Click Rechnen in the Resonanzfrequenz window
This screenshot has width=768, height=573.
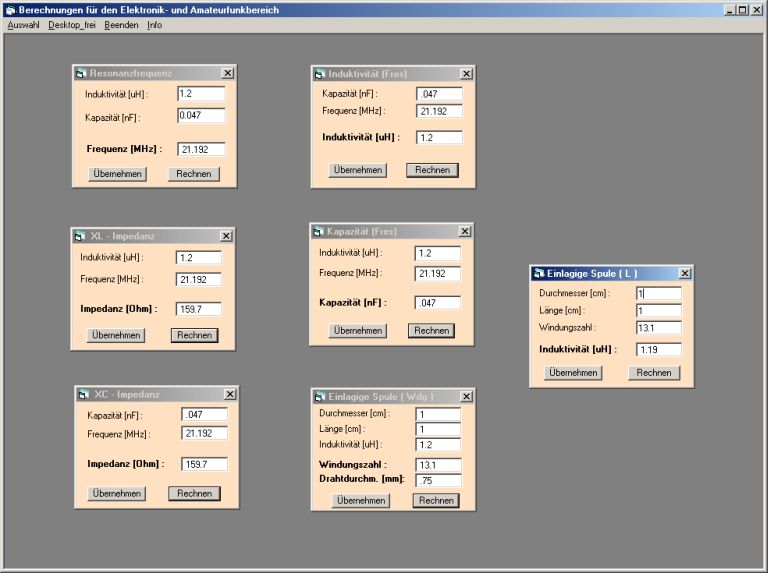point(194,174)
